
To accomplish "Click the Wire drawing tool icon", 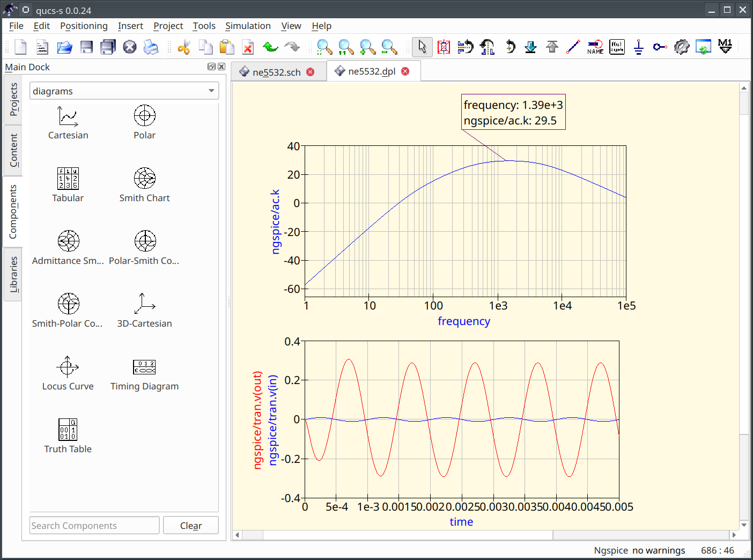I will [x=573, y=47].
